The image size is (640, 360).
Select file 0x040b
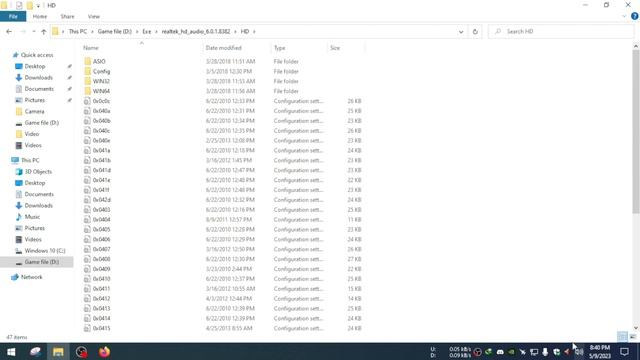pos(101,121)
